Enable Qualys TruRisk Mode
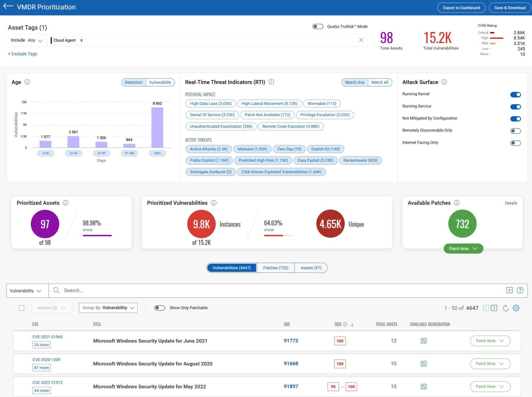 point(317,26)
